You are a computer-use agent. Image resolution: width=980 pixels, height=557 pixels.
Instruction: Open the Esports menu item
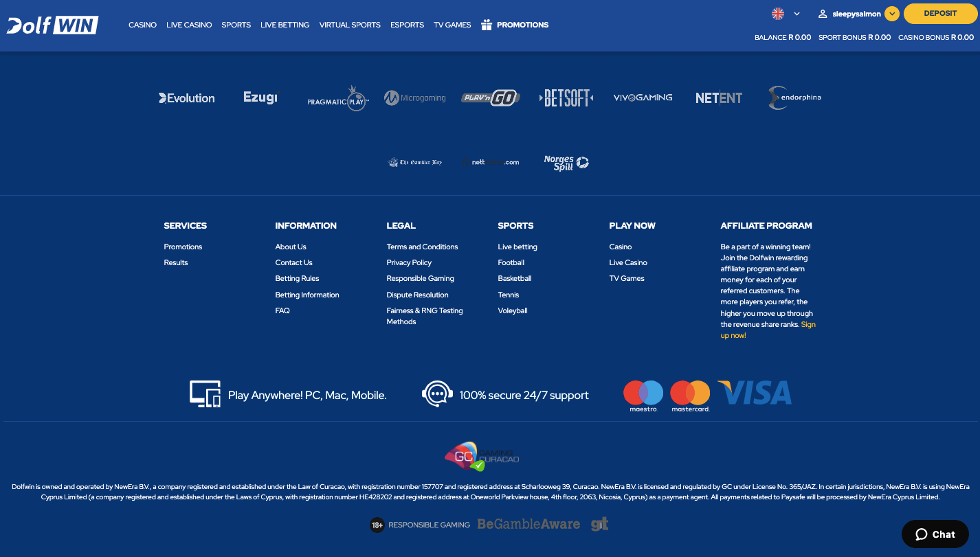pyautogui.click(x=407, y=25)
